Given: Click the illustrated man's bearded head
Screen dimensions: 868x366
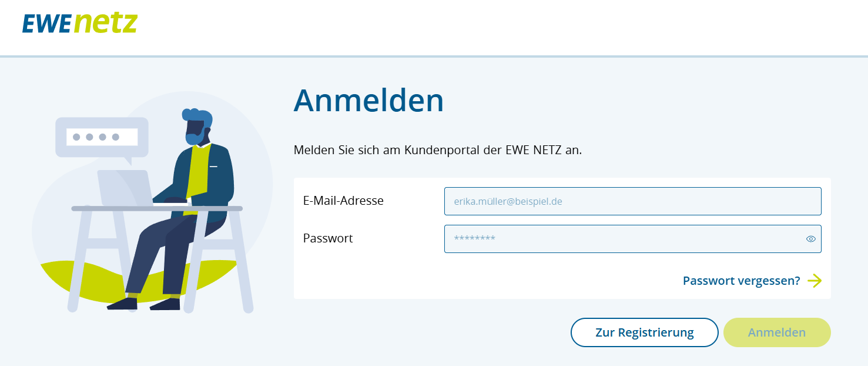Looking at the screenshot, I should [x=196, y=126].
